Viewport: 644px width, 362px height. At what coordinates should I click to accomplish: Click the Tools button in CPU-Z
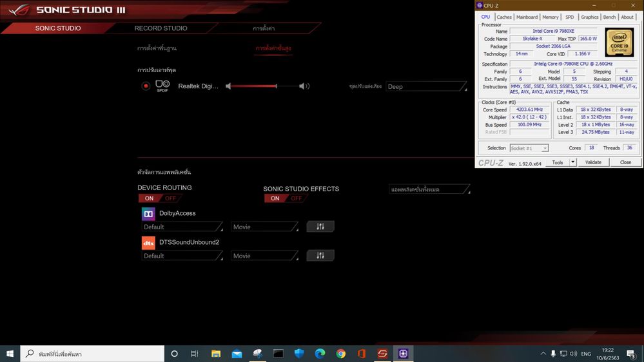(x=558, y=162)
